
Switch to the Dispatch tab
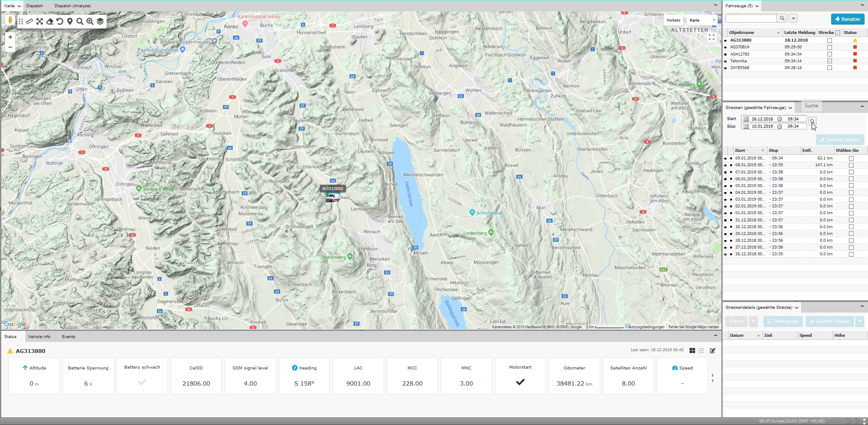(34, 6)
